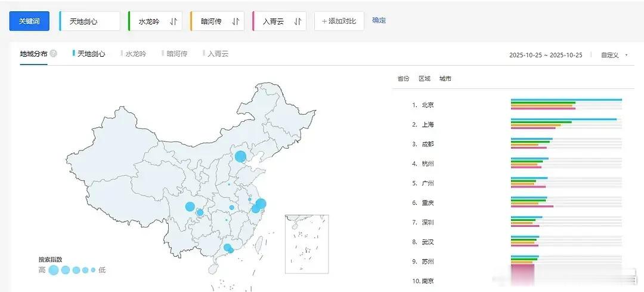Click the South China Sea inset map
This screenshot has height=292, width=644.
click(x=307, y=244)
